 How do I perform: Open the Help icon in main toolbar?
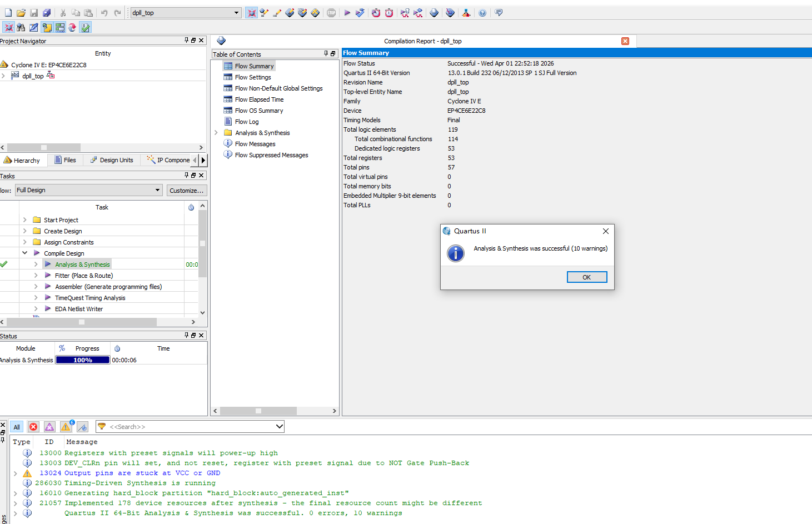[x=482, y=13]
